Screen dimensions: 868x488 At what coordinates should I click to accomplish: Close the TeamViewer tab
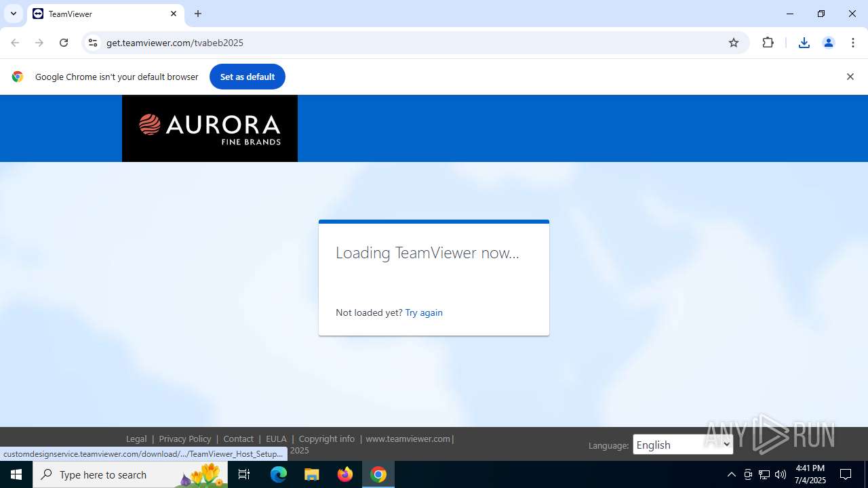174,14
